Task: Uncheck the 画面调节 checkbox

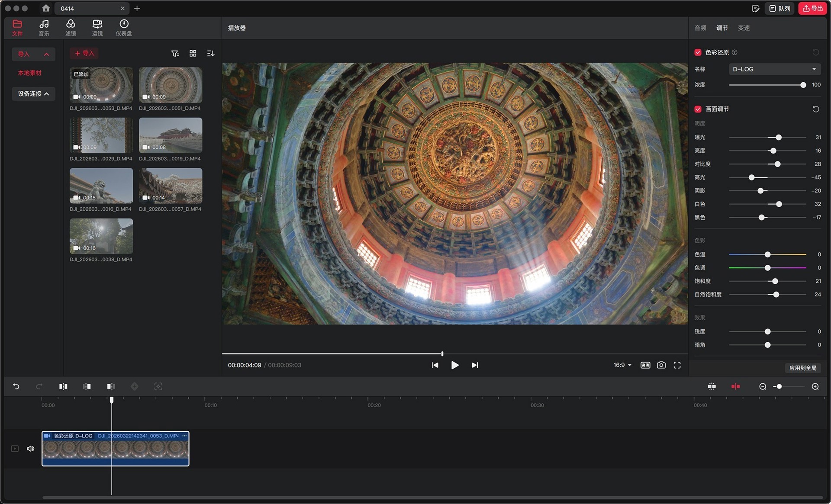Action: point(698,109)
